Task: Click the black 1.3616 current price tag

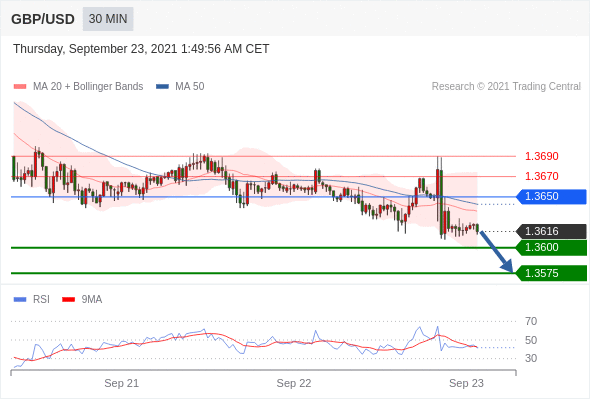Action: coord(551,231)
